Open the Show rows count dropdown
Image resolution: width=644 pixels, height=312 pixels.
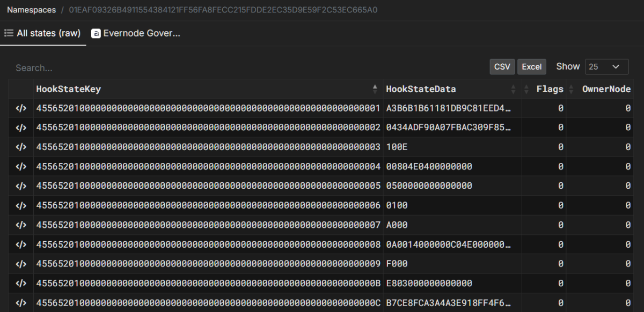pos(606,66)
